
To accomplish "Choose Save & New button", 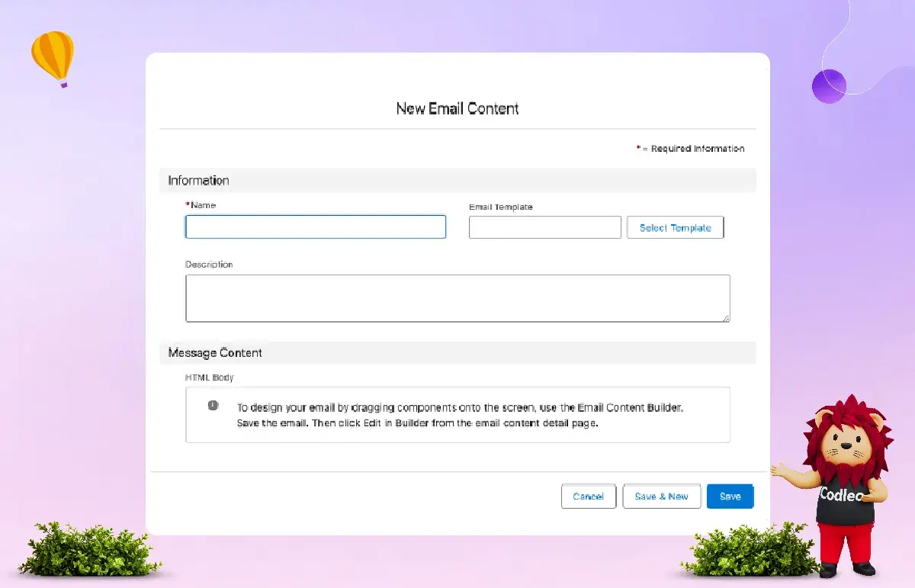I will coord(662,496).
